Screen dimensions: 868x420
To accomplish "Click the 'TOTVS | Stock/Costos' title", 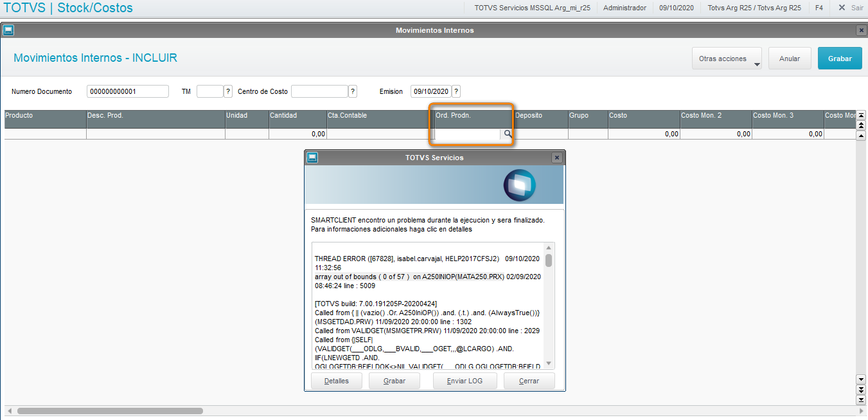I will pyautogui.click(x=68, y=8).
